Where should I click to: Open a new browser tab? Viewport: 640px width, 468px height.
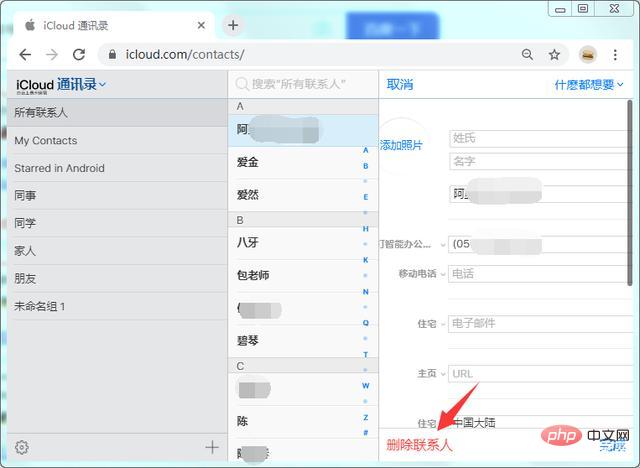tap(233, 25)
